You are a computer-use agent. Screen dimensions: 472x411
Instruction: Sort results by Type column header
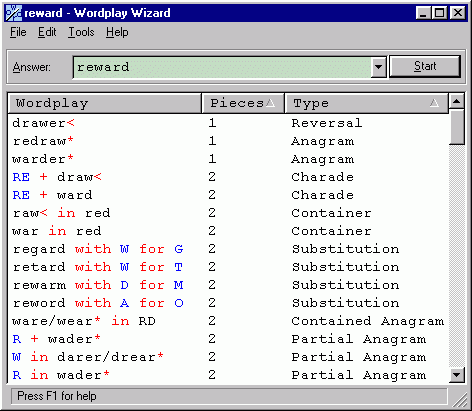click(366, 103)
